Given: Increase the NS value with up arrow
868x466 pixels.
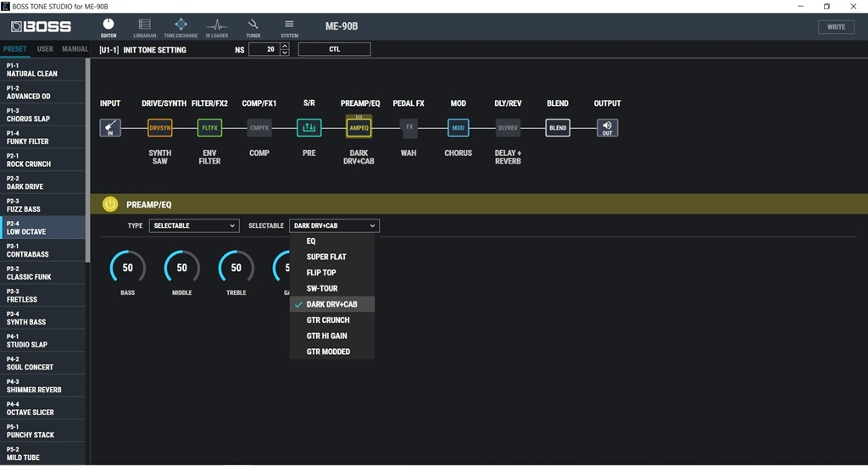Looking at the screenshot, I should coord(285,46).
